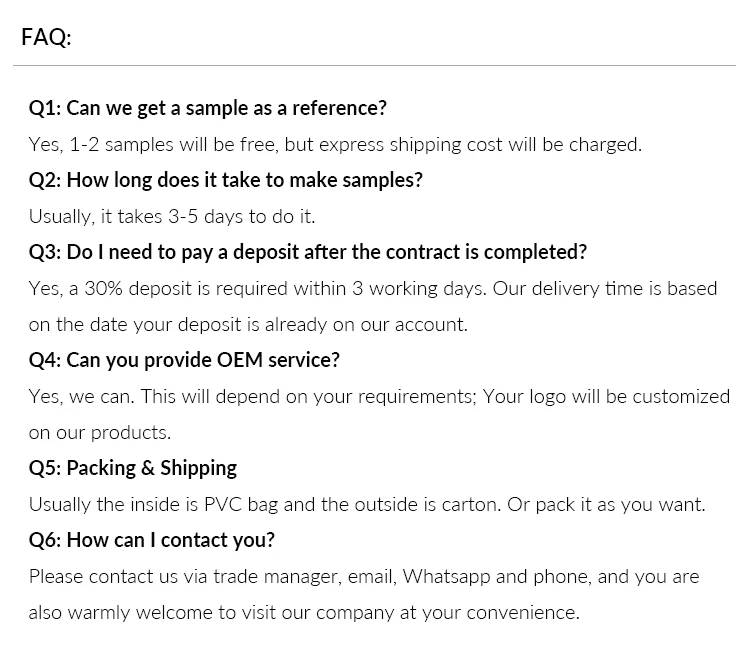
Task: Click question Q1 about getting a sample
Action: click(208, 108)
